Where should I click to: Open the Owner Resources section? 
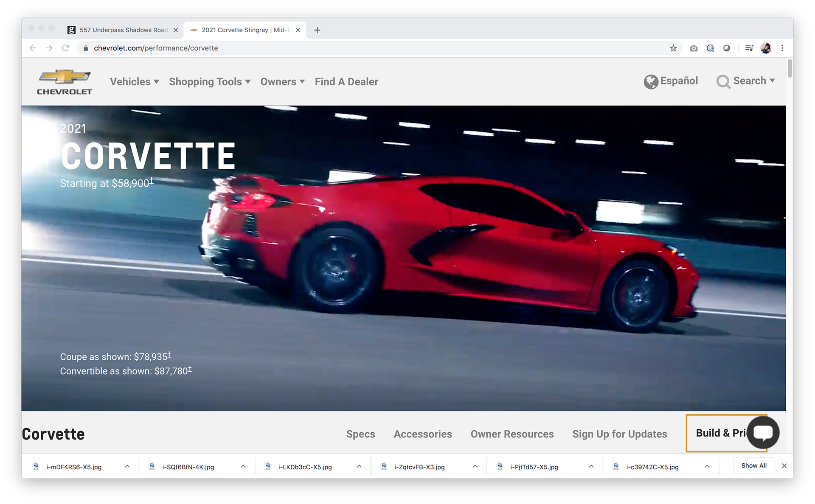(512, 434)
